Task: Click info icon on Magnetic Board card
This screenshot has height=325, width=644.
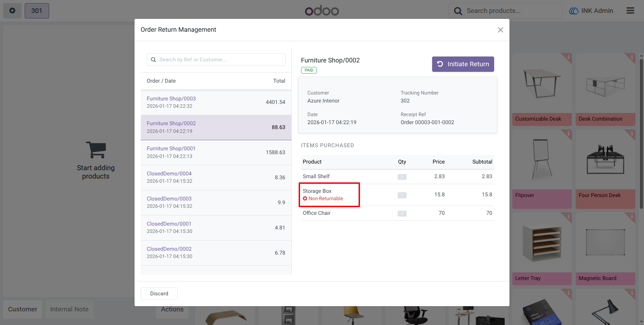Action: pyautogui.click(x=631, y=216)
